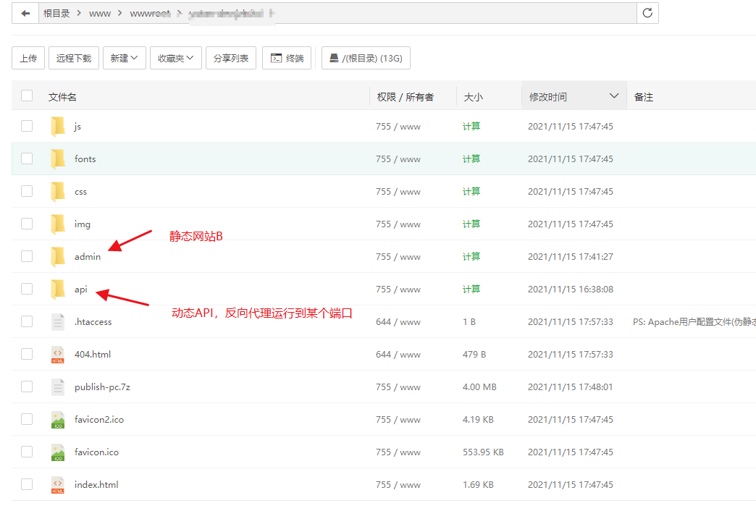
Task: Click 权限 / 所有者 column header
Action: (405, 97)
